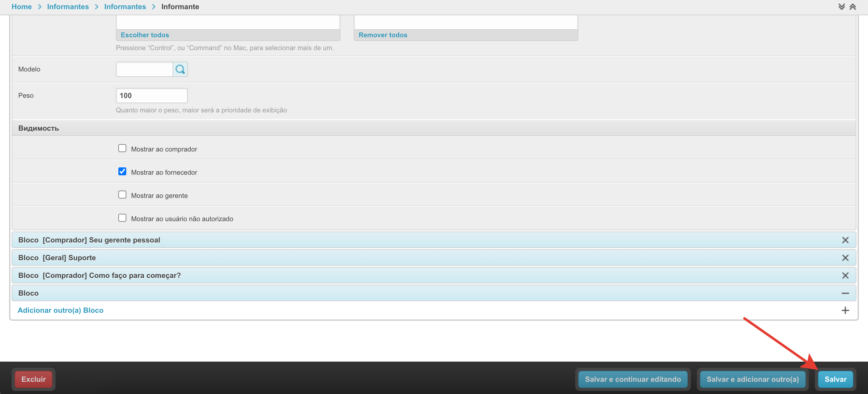Screen dimensions: 868x394
Task: Click the Modelo lookup magnifier icon
Action: click(x=180, y=69)
